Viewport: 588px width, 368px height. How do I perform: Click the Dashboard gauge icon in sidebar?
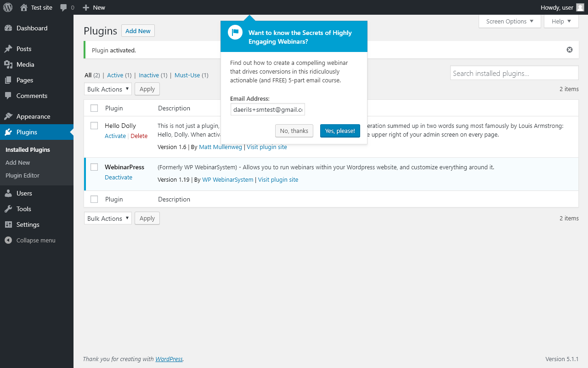[8, 28]
